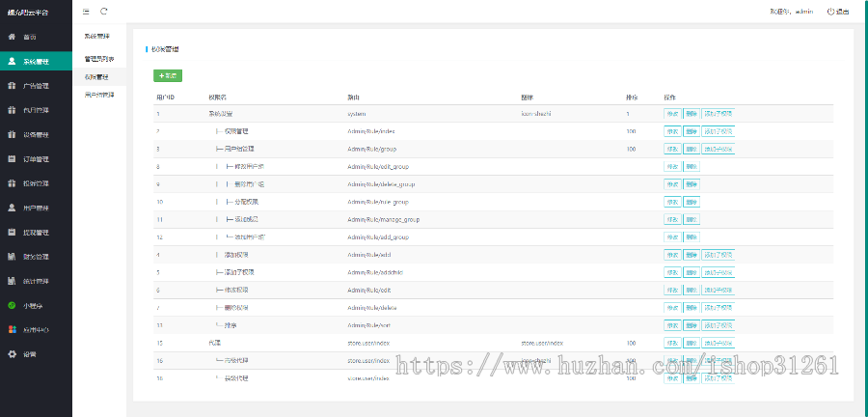The image size is (868, 417).
Task: Click the 设置 gear icon in sidebar
Action: (x=13, y=354)
